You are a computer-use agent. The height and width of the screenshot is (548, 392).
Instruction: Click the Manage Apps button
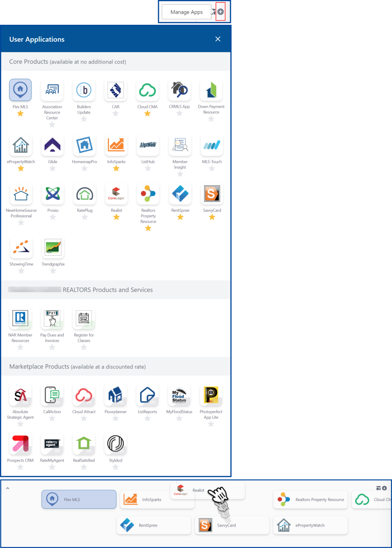coord(186,12)
